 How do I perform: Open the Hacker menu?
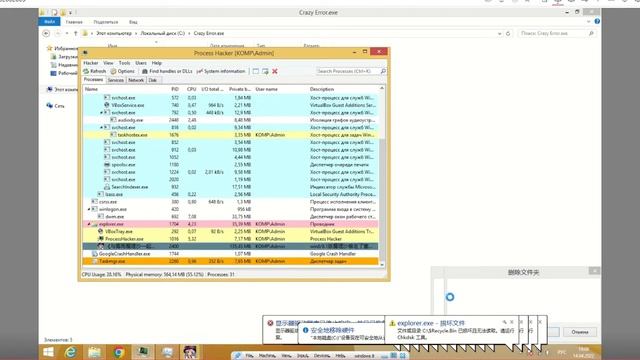[x=91, y=63]
